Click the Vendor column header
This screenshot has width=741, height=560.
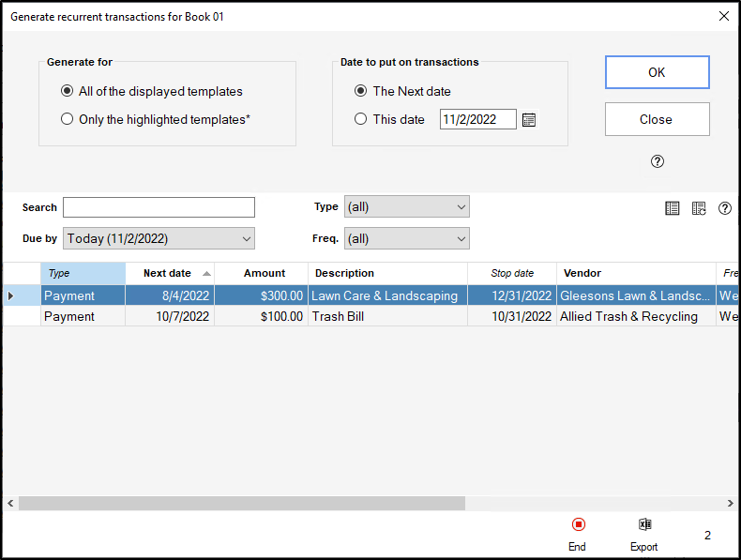[635, 273]
